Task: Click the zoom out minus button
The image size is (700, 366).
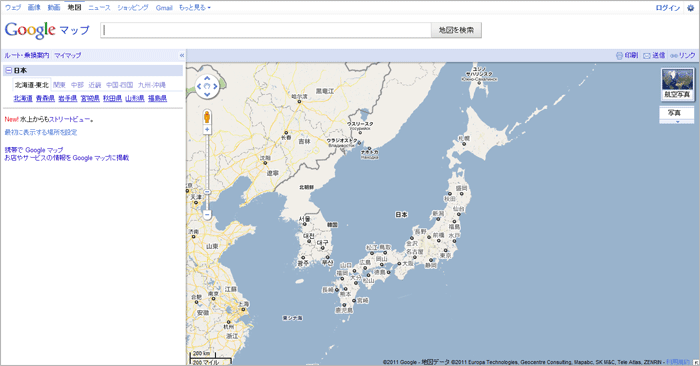Action: pyautogui.click(x=207, y=215)
